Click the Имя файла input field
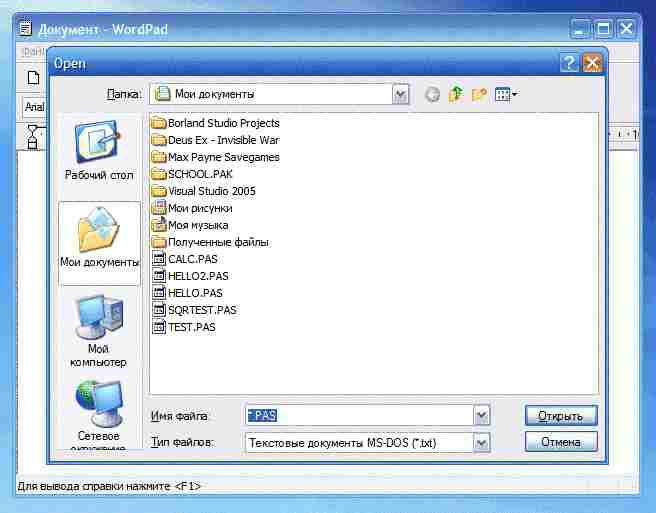Image resolution: width=656 pixels, height=513 pixels. point(359,416)
